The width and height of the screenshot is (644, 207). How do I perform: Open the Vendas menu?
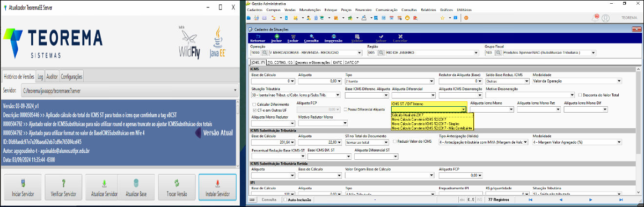pos(289,10)
